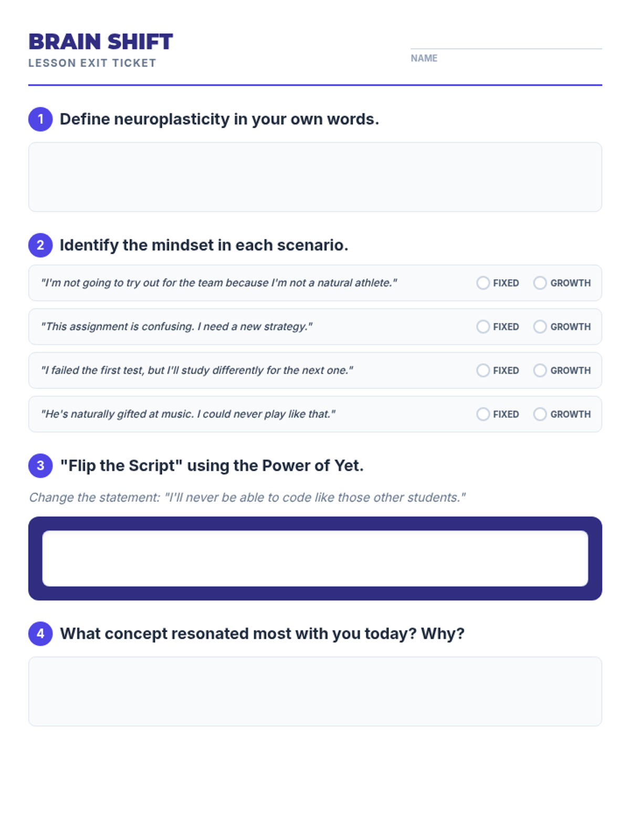Screen dimensions: 630x840
Task: Click the concept resonated most answer box
Action: [315, 691]
